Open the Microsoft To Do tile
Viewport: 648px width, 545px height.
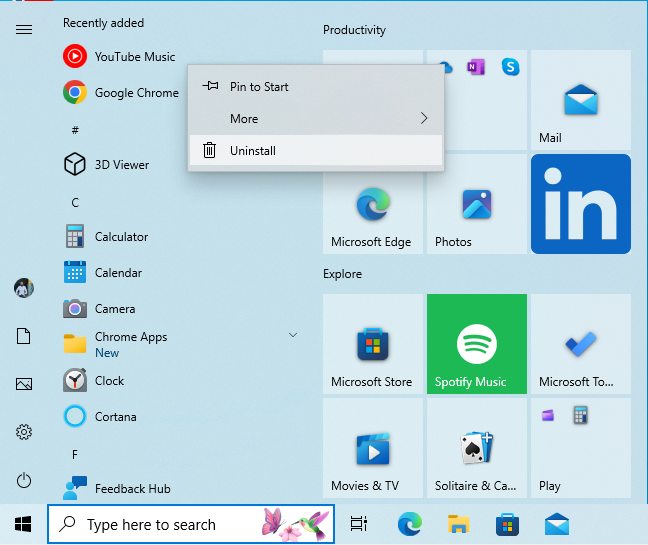[x=581, y=344]
